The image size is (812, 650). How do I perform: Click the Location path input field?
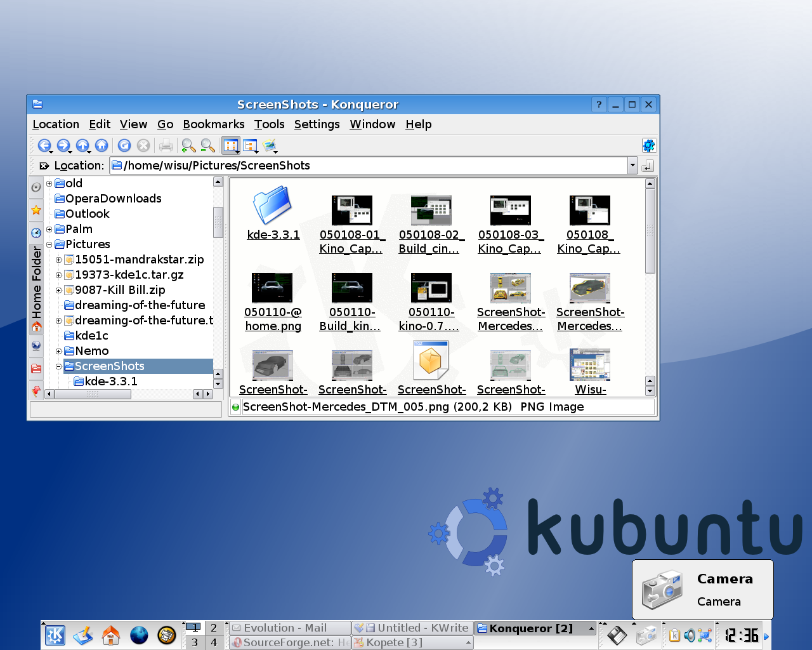(x=369, y=166)
